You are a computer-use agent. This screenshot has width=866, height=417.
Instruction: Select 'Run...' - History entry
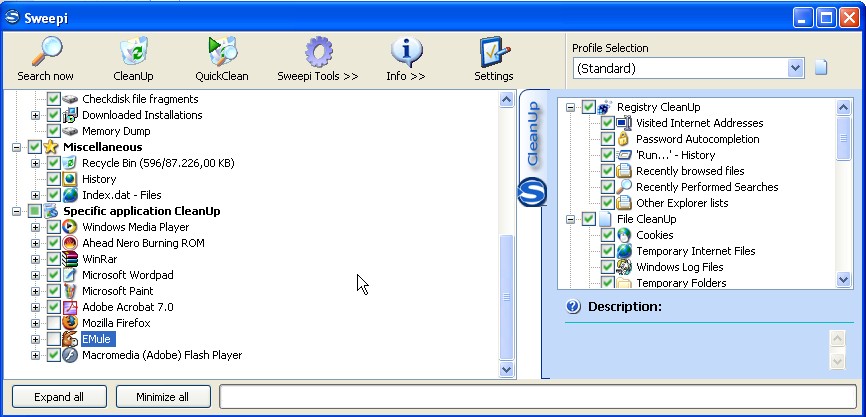(x=675, y=155)
